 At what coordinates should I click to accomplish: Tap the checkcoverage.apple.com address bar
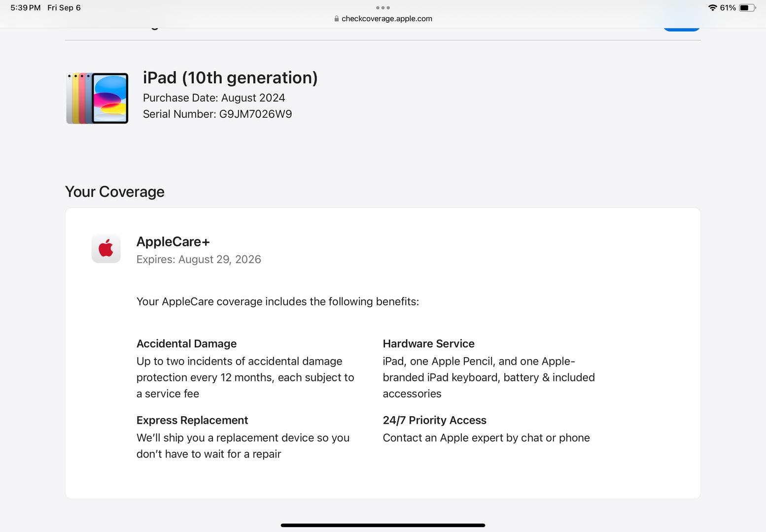point(386,19)
